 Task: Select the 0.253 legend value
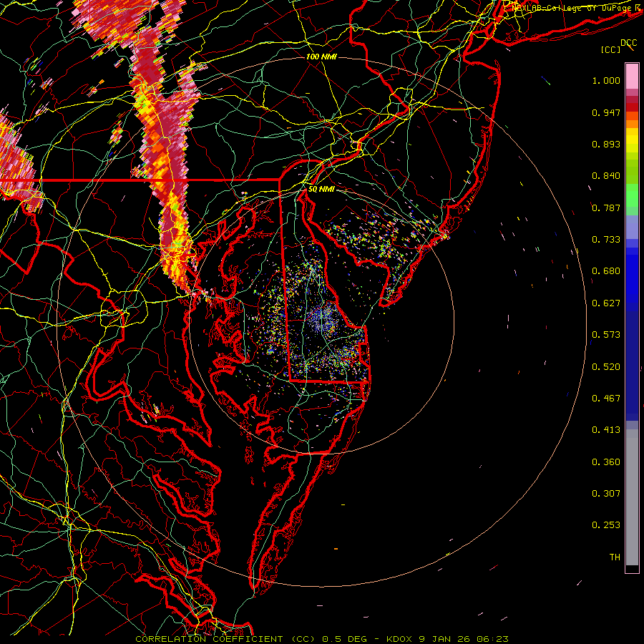tap(606, 525)
